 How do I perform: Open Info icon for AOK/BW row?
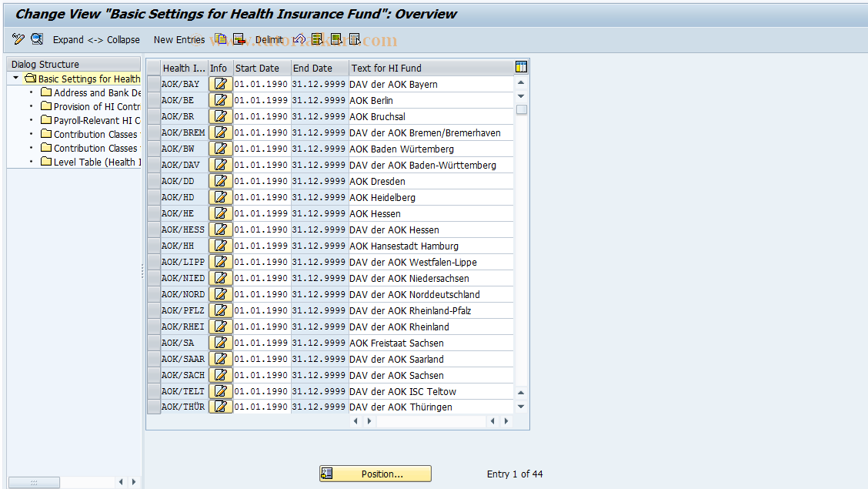click(220, 149)
